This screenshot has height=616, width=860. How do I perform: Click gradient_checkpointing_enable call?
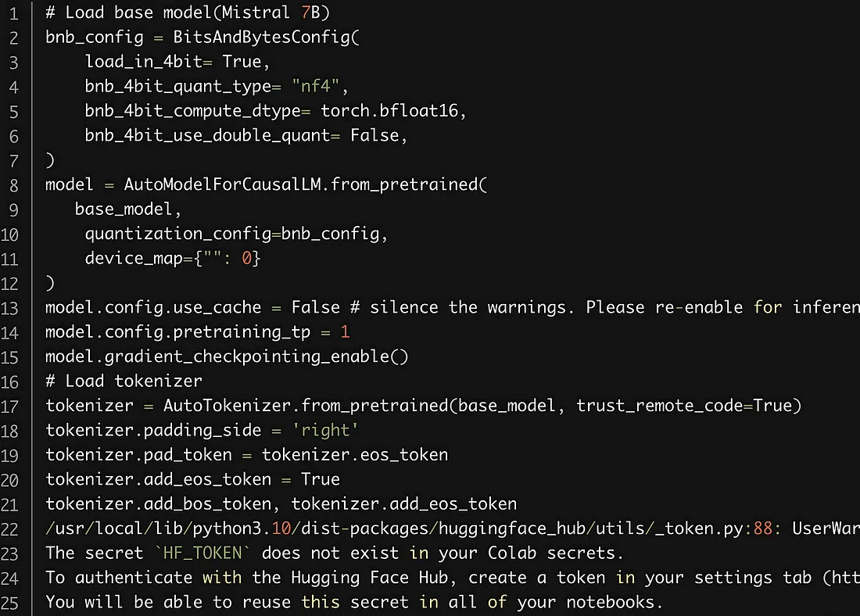tap(256, 356)
